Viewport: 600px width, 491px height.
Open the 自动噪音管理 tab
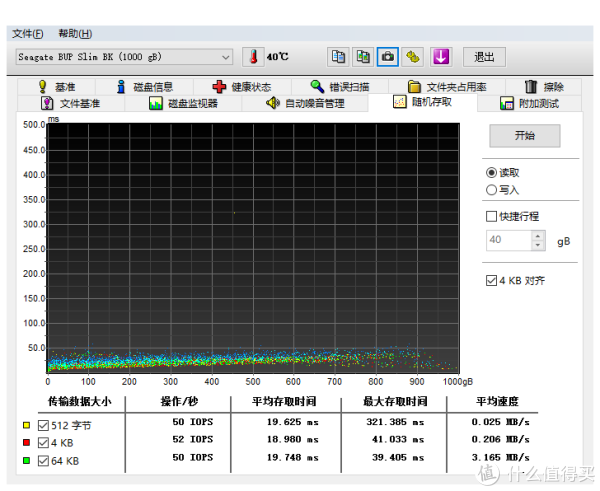[305, 103]
